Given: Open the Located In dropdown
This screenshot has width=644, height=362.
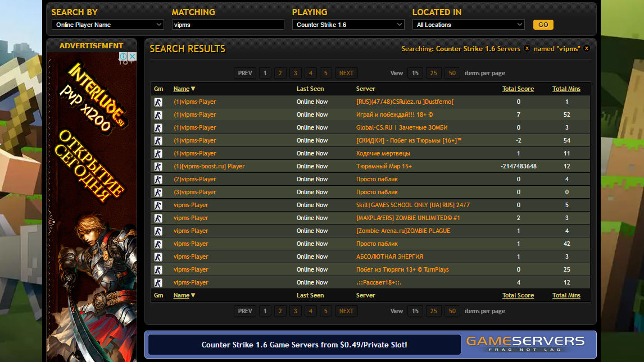Looking at the screenshot, I should pos(469,25).
